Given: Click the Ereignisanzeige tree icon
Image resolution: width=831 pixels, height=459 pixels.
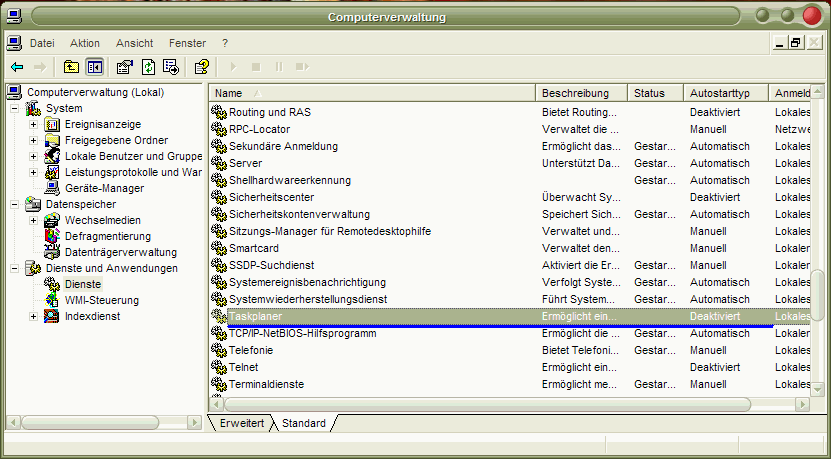Looking at the screenshot, I should (x=52, y=125).
